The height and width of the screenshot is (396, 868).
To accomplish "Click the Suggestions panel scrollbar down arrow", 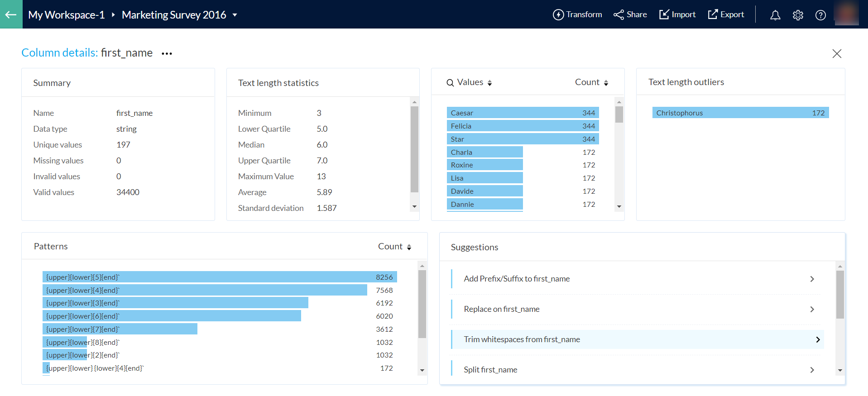I will (840, 370).
